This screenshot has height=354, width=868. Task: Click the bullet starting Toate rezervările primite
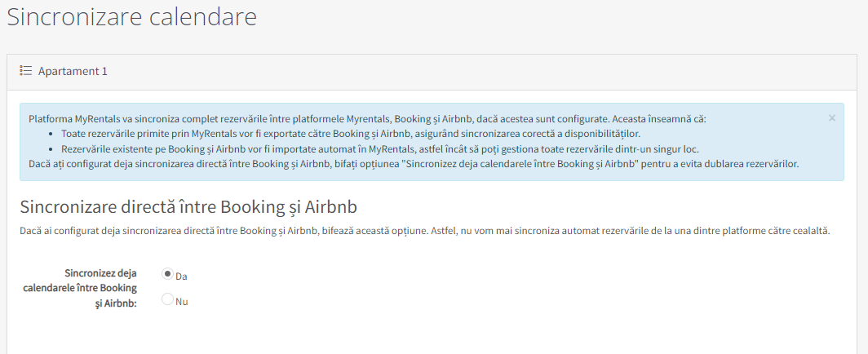coord(351,133)
